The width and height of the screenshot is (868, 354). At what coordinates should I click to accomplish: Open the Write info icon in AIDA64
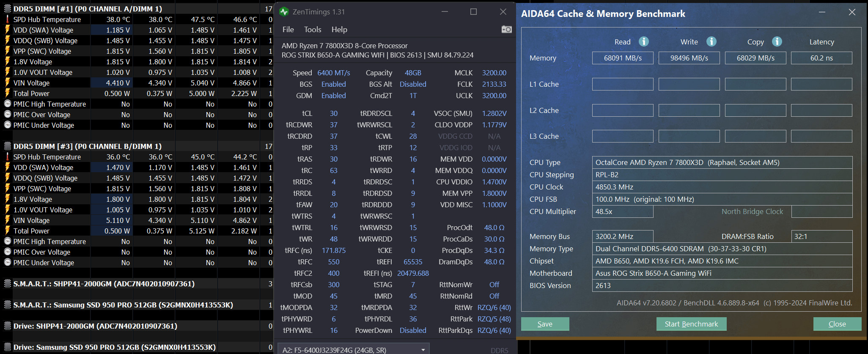(711, 41)
